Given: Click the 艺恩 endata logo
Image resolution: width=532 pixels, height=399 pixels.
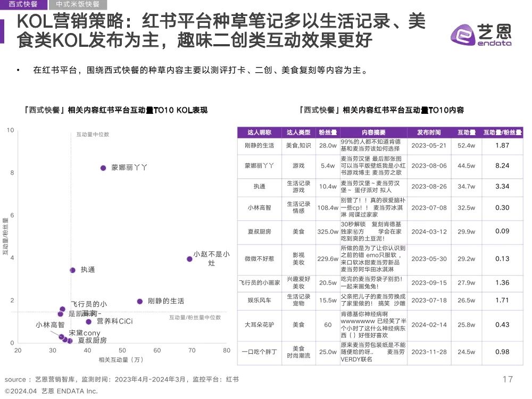Looking at the screenshot, I should 481,35.
